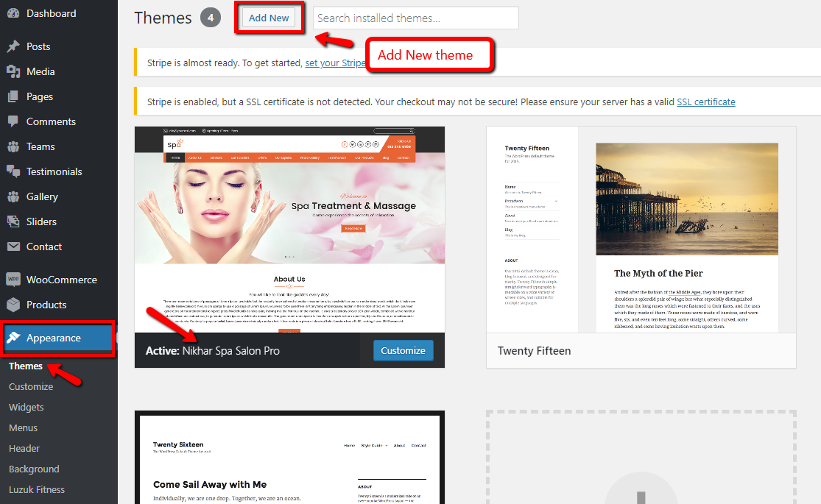Image resolution: width=821 pixels, height=504 pixels.
Task: Follow the 'set your Stripe' link
Action: point(335,63)
